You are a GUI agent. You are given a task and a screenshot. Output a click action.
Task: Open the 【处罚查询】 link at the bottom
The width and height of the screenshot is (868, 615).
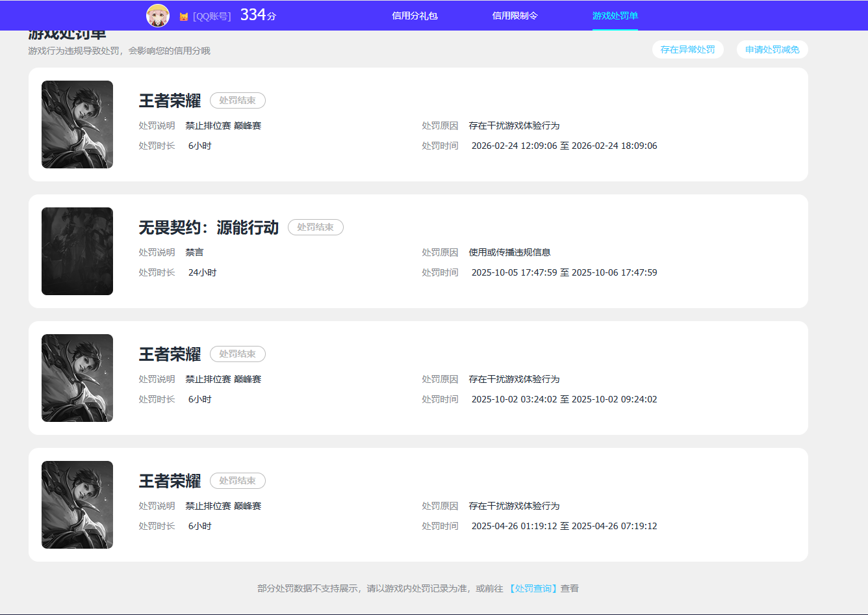[x=533, y=588]
